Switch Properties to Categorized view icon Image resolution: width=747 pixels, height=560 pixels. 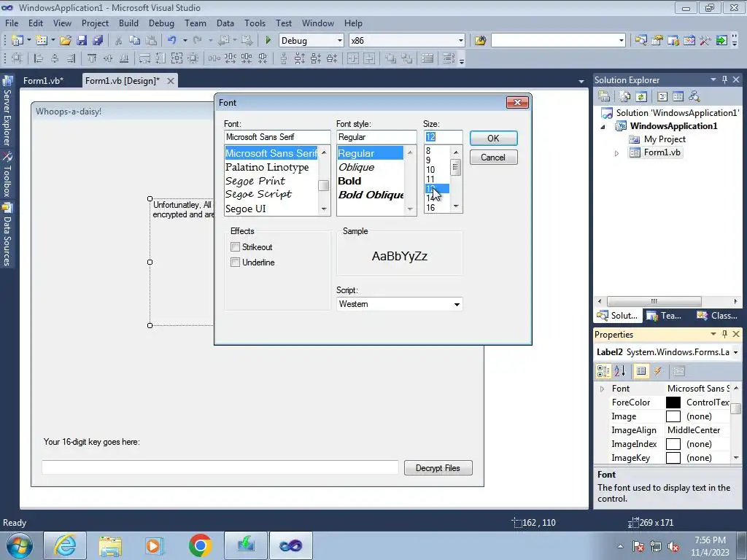(603, 371)
